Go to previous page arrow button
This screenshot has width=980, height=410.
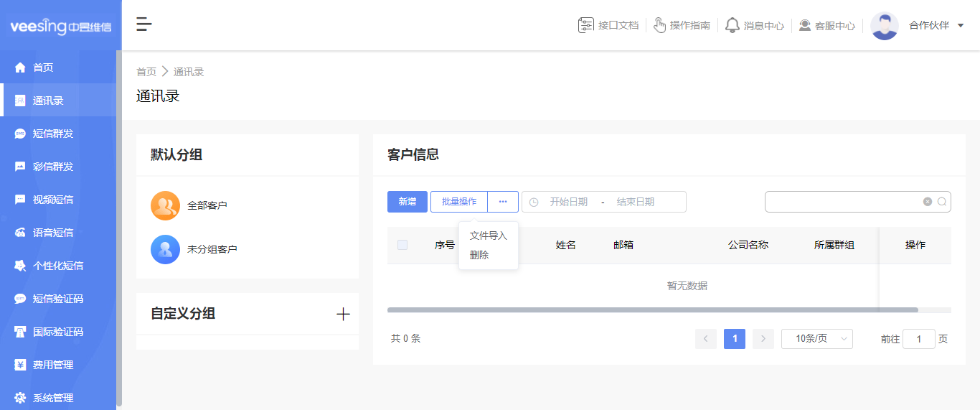point(706,339)
